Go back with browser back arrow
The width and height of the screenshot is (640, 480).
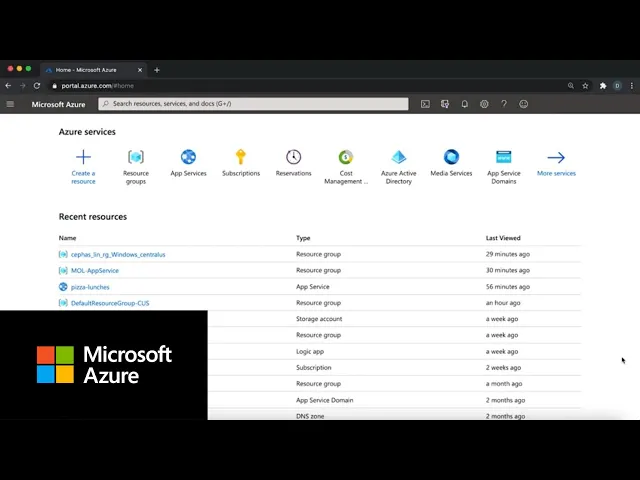pos(8,86)
